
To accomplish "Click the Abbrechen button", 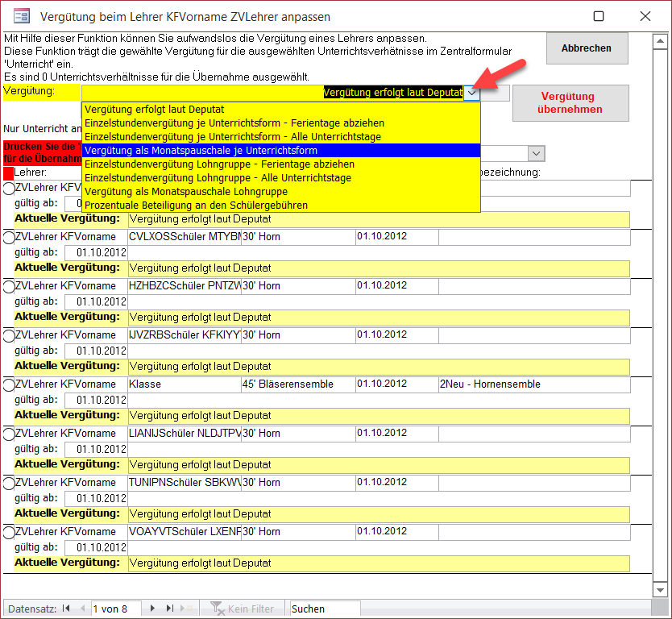I will click(x=586, y=48).
